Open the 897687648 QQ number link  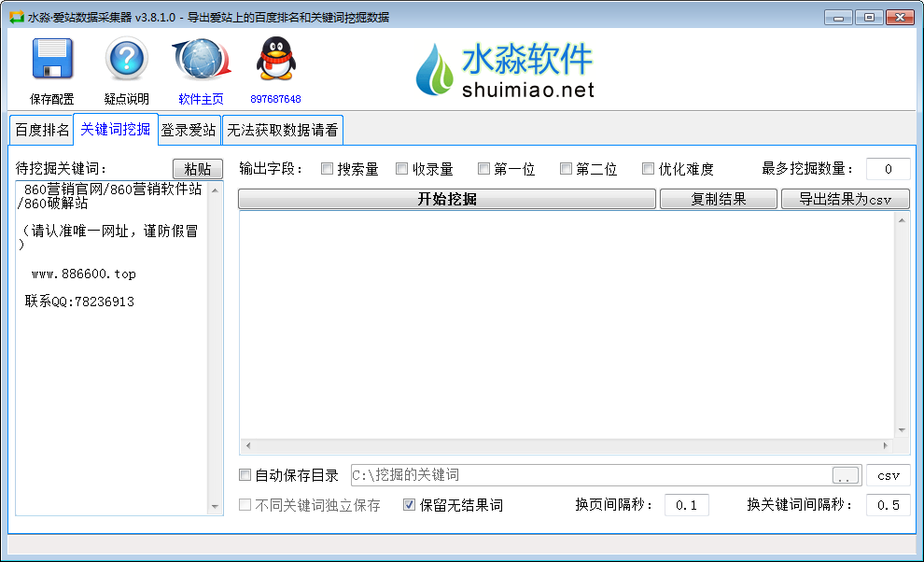[x=275, y=99]
